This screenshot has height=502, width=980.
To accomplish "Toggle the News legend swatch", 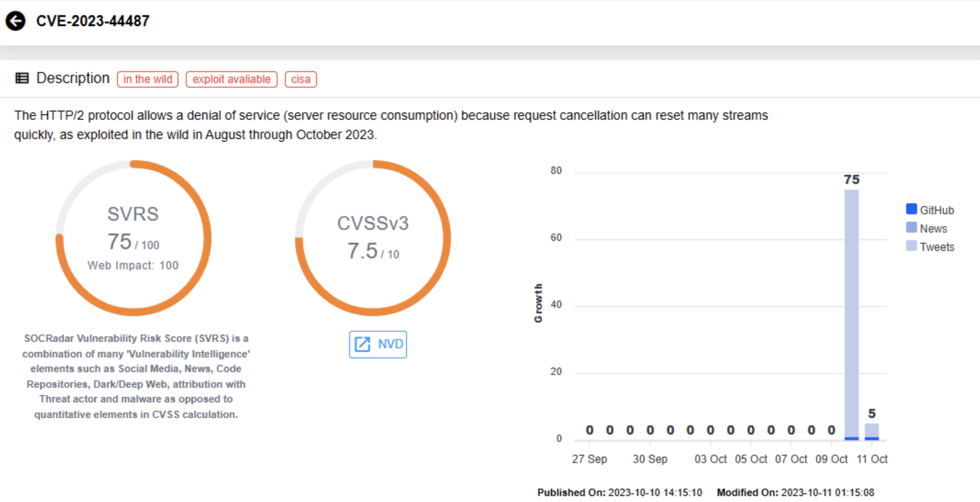I will pos(911,228).
